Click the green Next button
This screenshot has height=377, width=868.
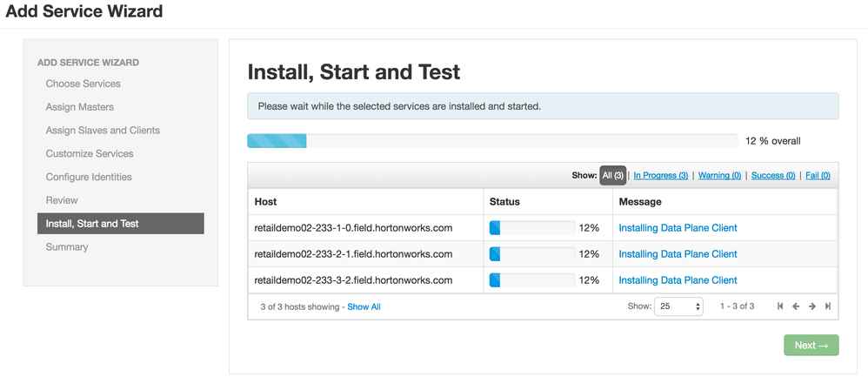coord(811,346)
